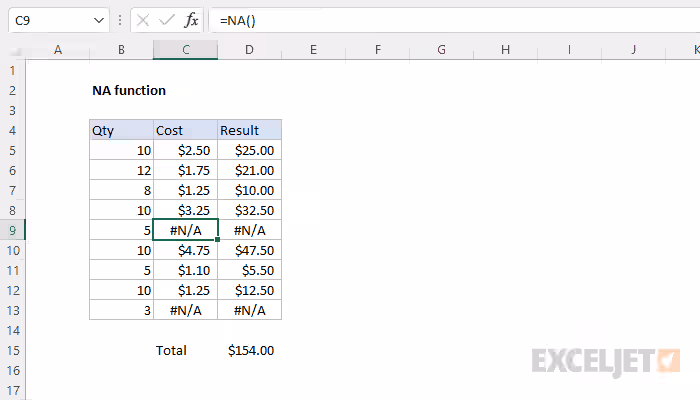Image resolution: width=700 pixels, height=400 pixels.
Task: Select cell with result $21.00
Action: (250, 171)
